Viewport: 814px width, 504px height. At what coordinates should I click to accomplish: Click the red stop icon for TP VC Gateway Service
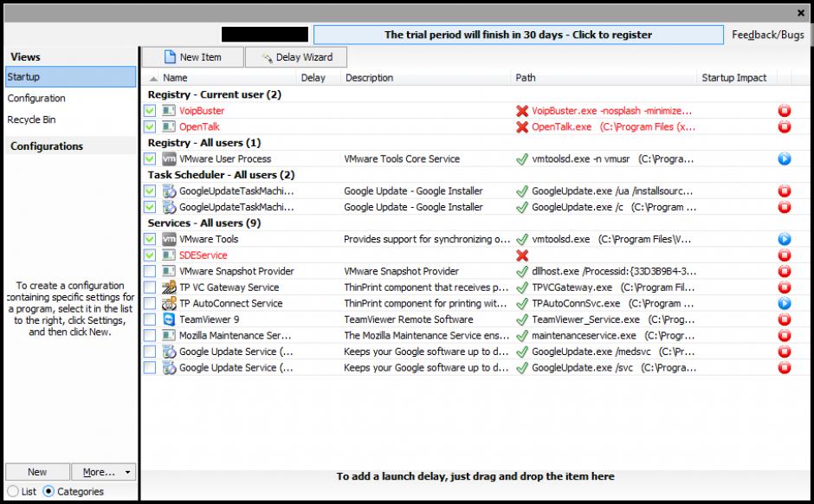784,287
